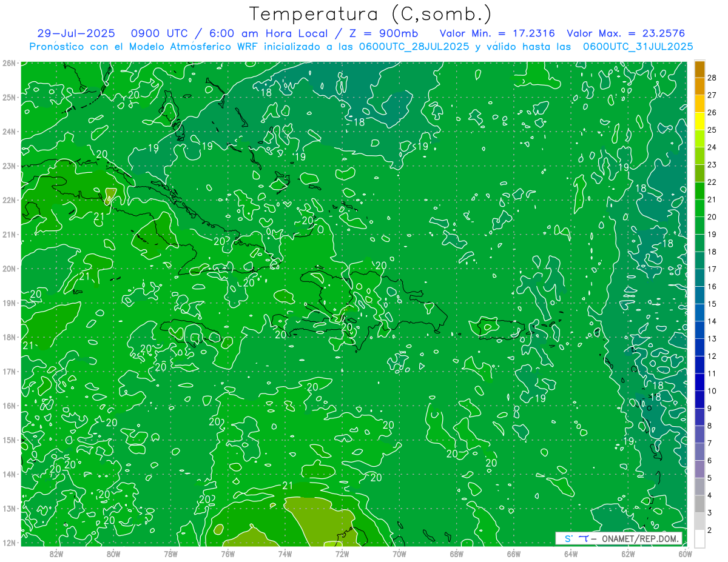Click the '22N' latitude axis label

pyautogui.click(x=8, y=200)
